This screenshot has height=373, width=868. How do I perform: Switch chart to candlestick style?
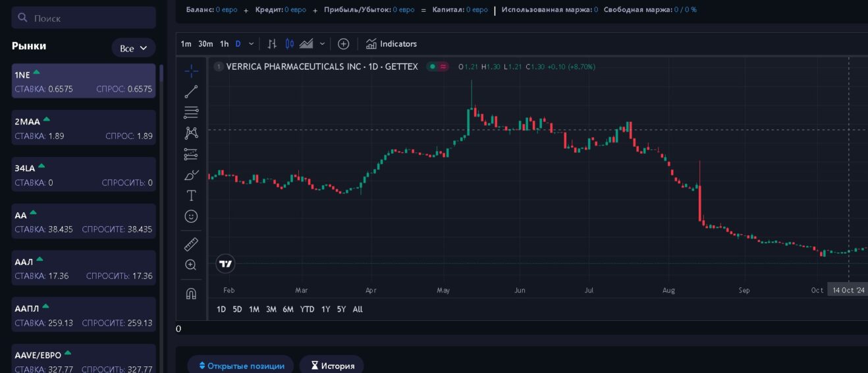coord(290,44)
